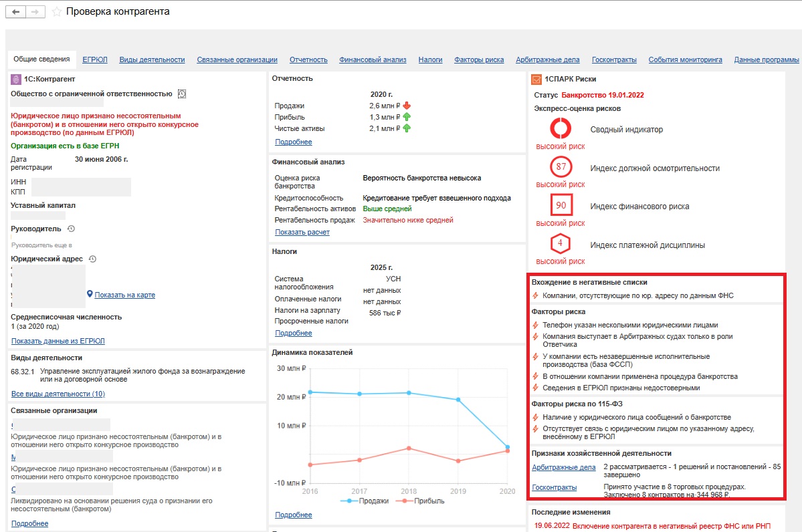Click Показать расчет in financial analysis

click(302, 232)
